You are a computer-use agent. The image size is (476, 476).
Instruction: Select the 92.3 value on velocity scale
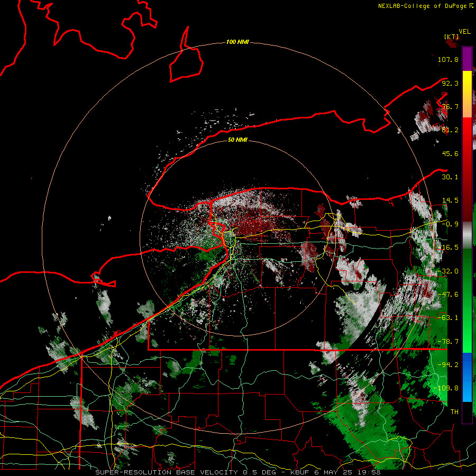[x=450, y=83]
